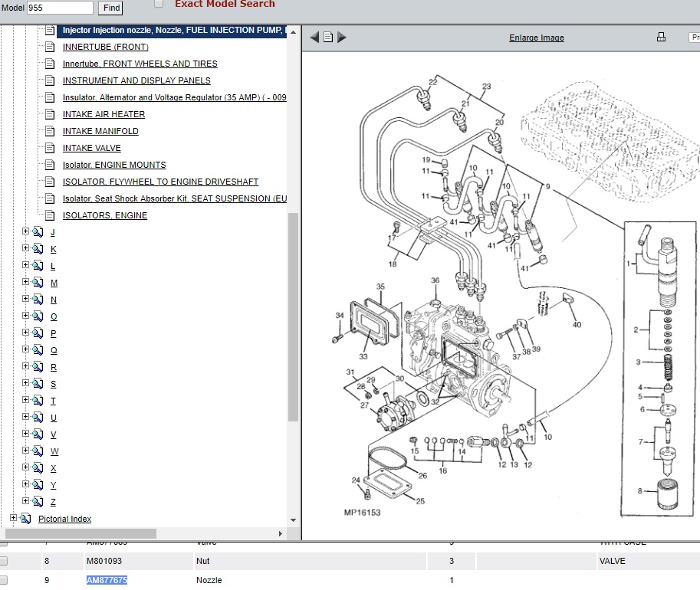Click document icon beside INTAKE VALVE

point(50,148)
